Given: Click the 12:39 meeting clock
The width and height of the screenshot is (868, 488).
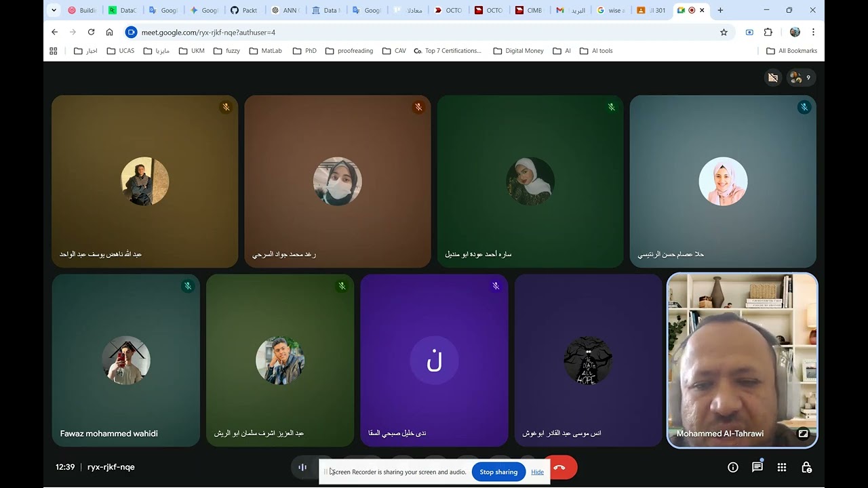Looking at the screenshot, I should 65,467.
